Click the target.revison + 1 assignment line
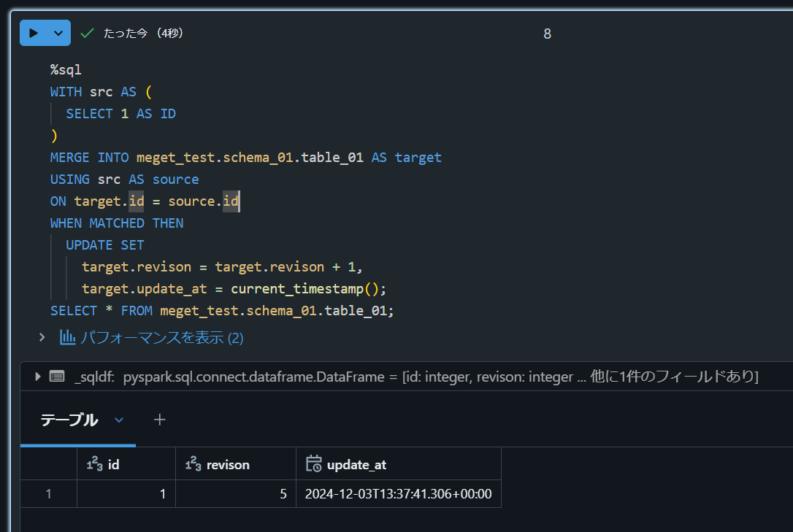Image resolution: width=793 pixels, height=532 pixels. tap(222, 267)
